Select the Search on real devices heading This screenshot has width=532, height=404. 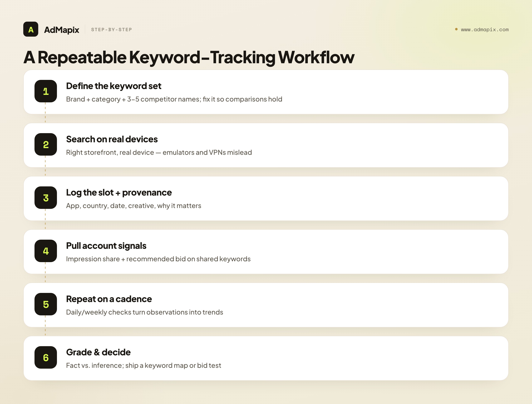[112, 139]
